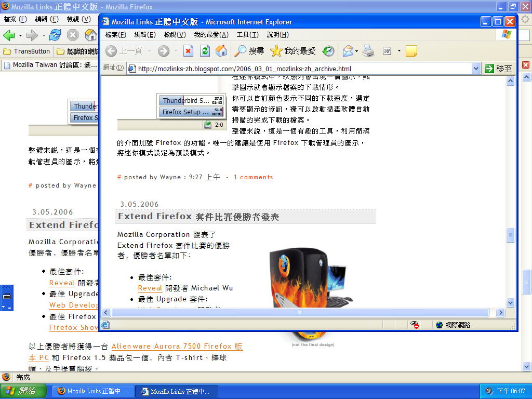Viewport: 532px width, 399px height.
Task: Click IE horizontal scrollbar right arrow
Action: click(500, 312)
